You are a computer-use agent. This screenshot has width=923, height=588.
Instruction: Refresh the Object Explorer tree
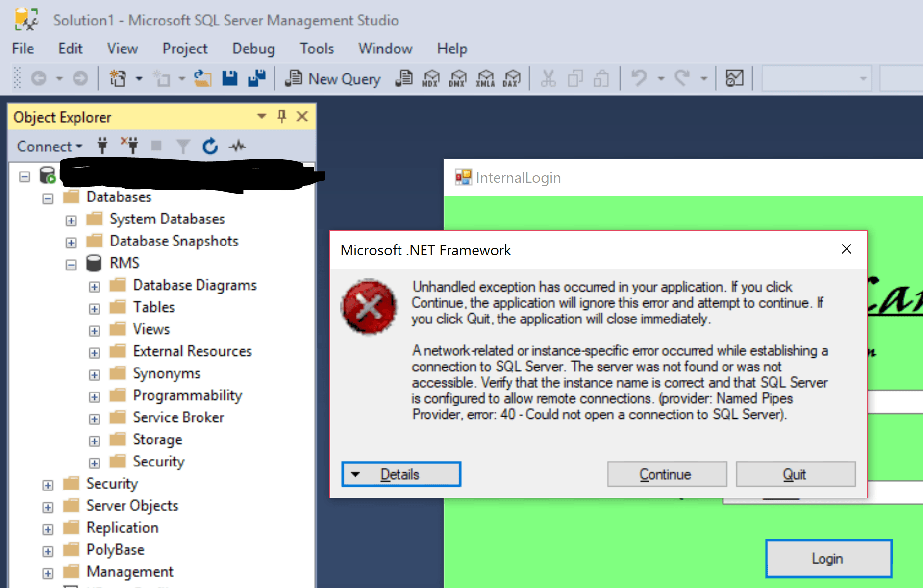(x=210, y=146)
